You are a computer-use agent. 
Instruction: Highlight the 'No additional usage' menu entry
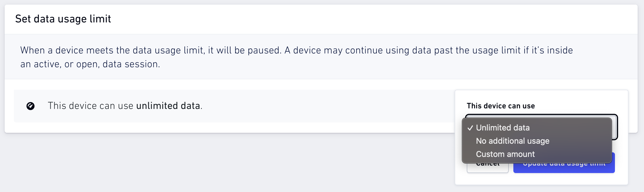(x=512, y=141)
